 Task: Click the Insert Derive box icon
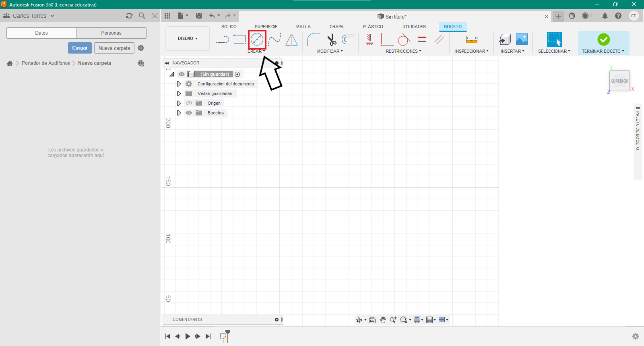click(505, 39)
